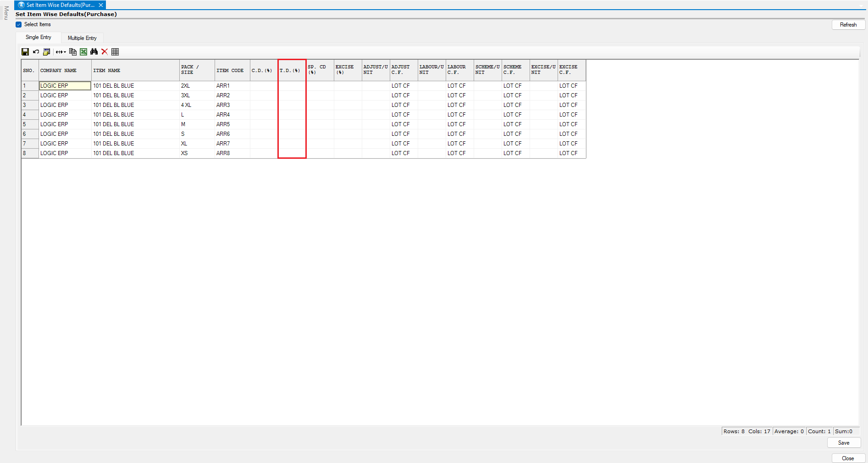The image size is (868, 463).
Task: Click the T.D.(%) cell for item ARR1
Action: 292,86
